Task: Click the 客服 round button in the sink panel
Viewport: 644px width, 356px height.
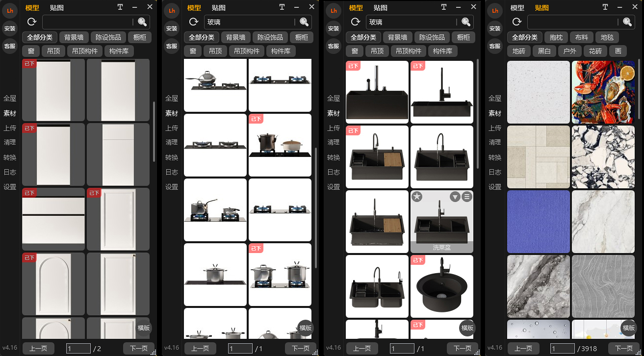Action: [334, 46]
